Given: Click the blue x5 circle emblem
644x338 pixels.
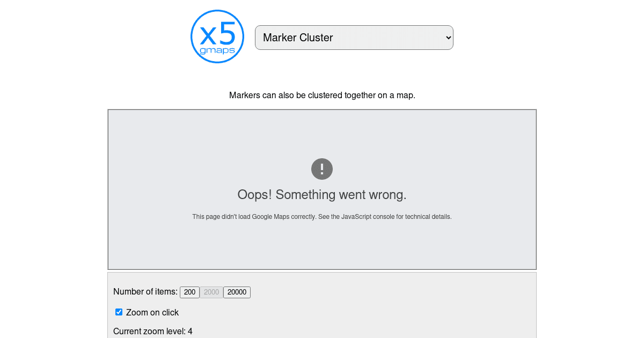Looking at the screenshot, I should pos(217,36).
